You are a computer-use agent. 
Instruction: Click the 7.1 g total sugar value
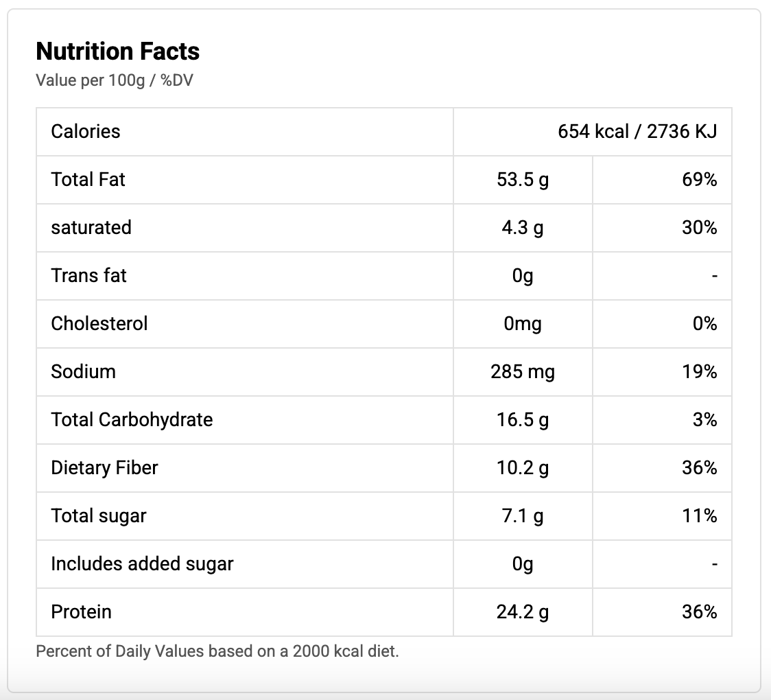(522, 515)
